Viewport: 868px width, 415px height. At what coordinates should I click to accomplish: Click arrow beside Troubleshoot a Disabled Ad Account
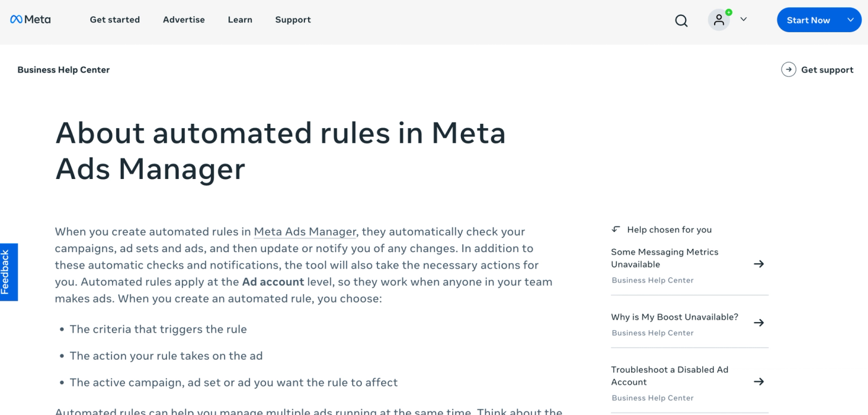(x=758, y=382)
